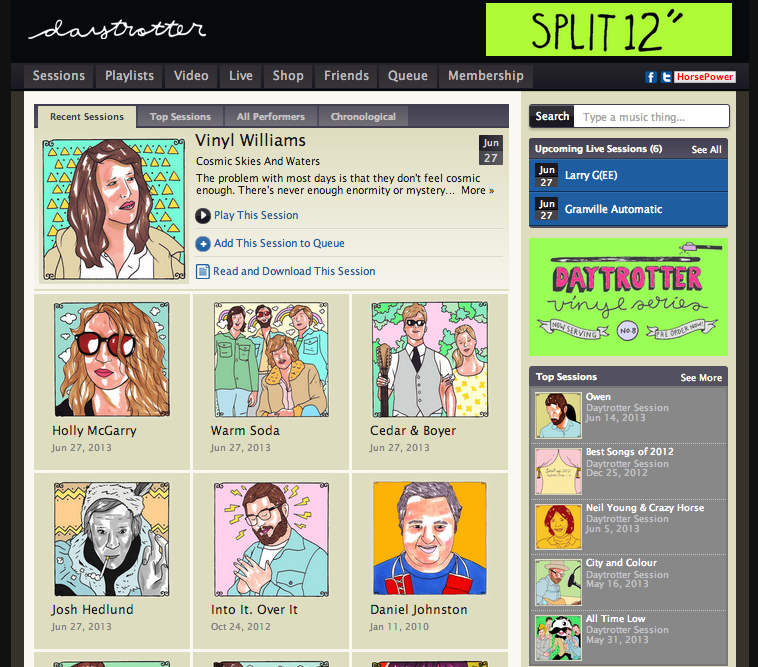The width and height of the screenshot is (758, 667).
Task: Click Play This Session link
Action: click(256, 216)
